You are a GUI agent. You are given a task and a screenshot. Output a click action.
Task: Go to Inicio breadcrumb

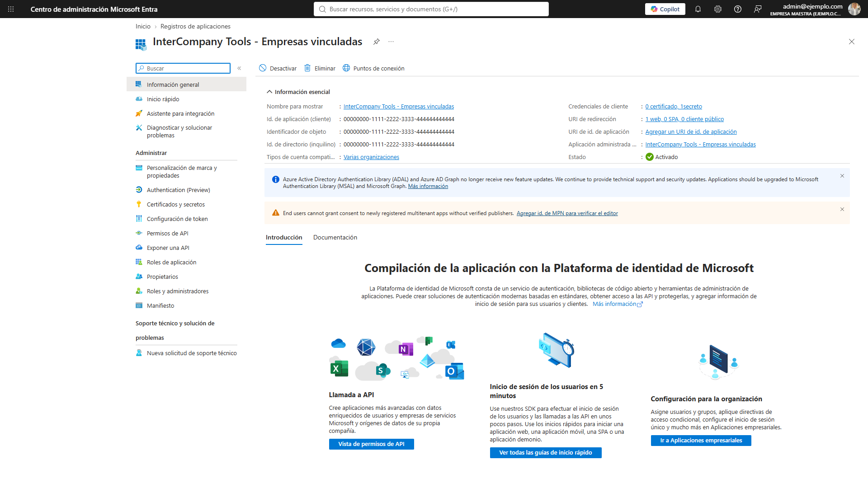click(x=143, y=26)
